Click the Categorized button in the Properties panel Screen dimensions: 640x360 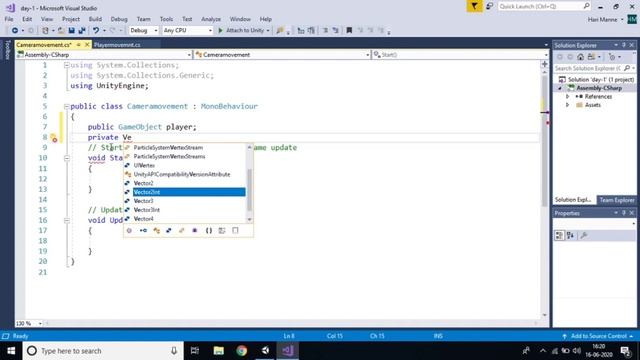coord(559,235)
